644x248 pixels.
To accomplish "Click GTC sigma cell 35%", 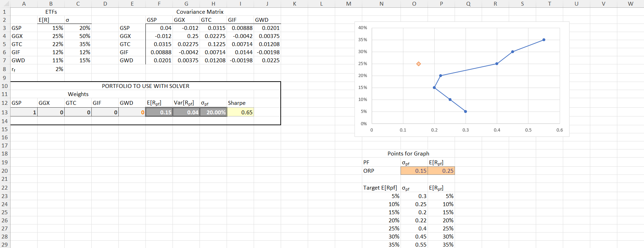I will click(x=78, y=44).
